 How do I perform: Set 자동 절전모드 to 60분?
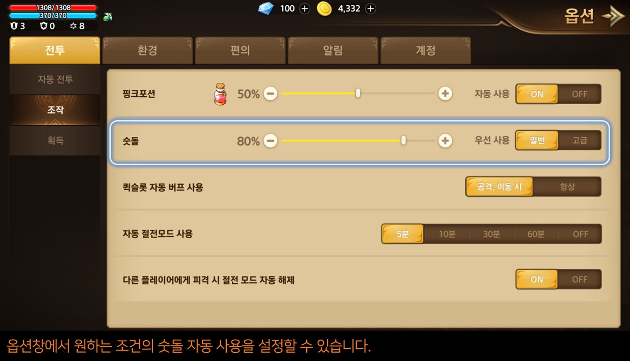pyautogui.click(x=536, y=234)
